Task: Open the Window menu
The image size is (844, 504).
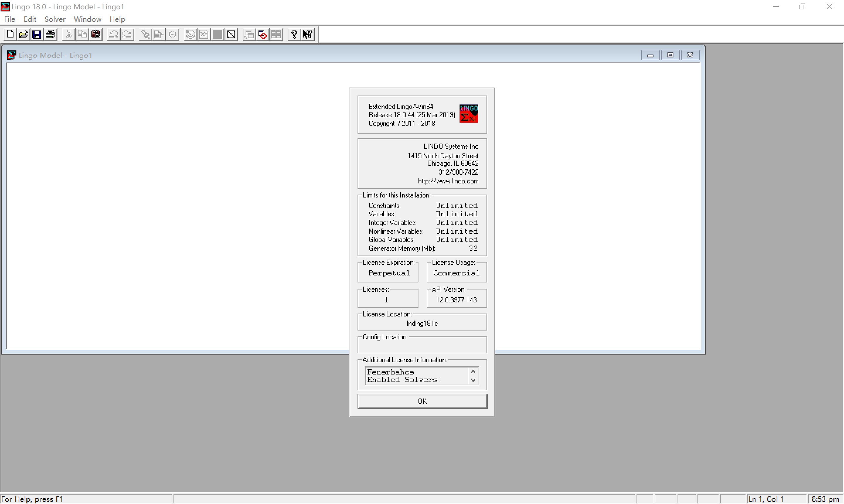Action: 88,19
